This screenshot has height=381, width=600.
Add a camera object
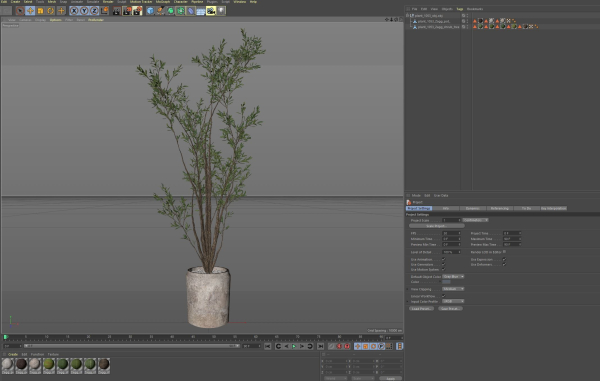coord(211,11)
